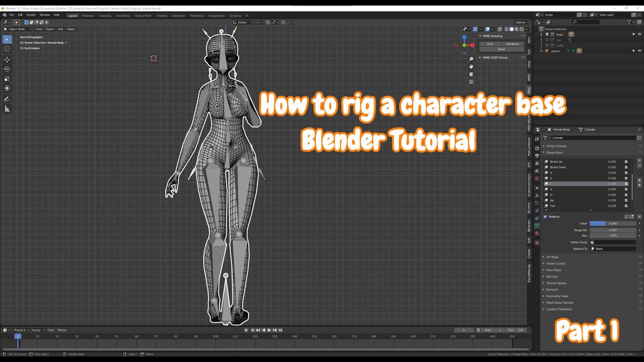Image resolution: width=644 pixels, height=362 pixels.
Task: Click the Max range value field
Action: coord(613,235)
